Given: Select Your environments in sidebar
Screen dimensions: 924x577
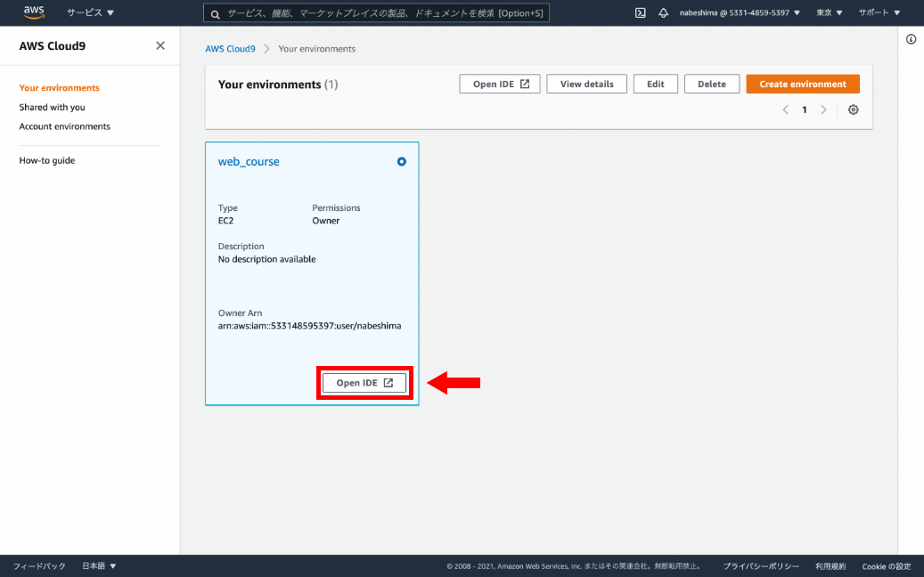Looking at the screenshot, I should tap(60, 88).
